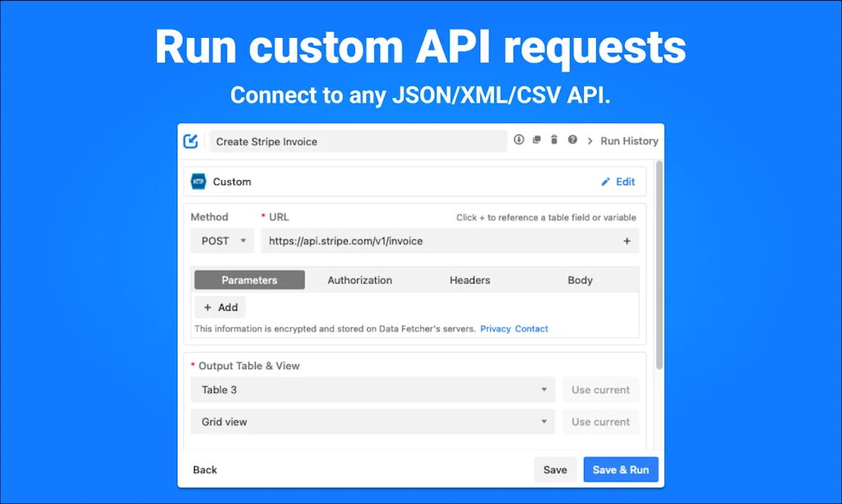Image resolution: width=842 pixels, height=504 pixels.
Task: Add a URL reference using the plus icon
Action: (x=627, y=240)
